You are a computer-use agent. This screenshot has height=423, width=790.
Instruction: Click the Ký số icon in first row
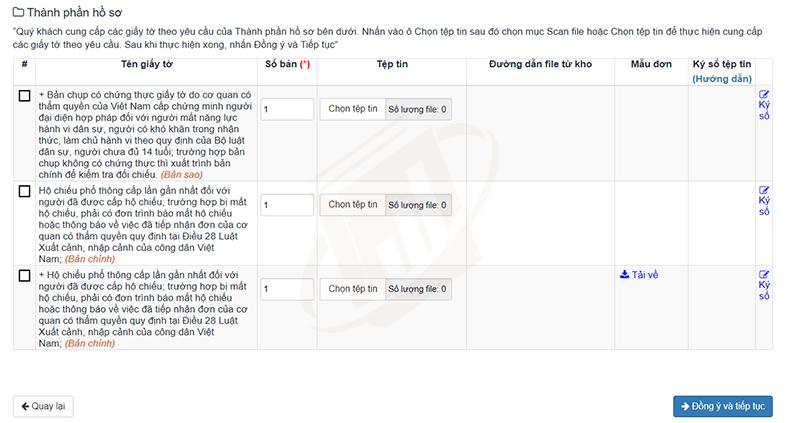coord(764,94)
